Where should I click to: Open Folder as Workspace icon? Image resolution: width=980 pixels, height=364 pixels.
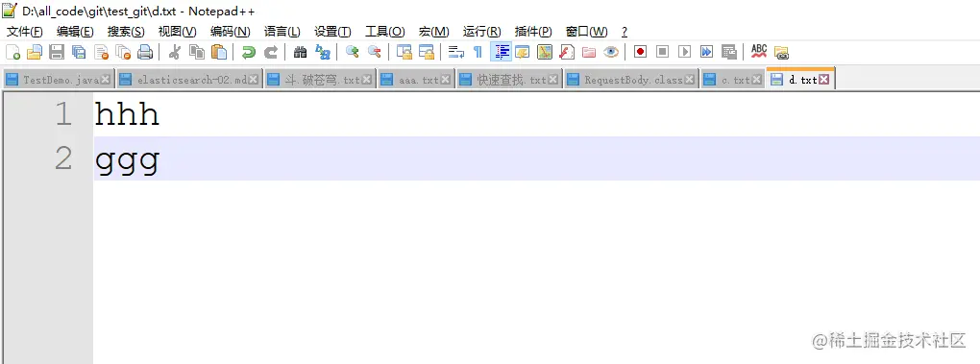coord(589,52)
